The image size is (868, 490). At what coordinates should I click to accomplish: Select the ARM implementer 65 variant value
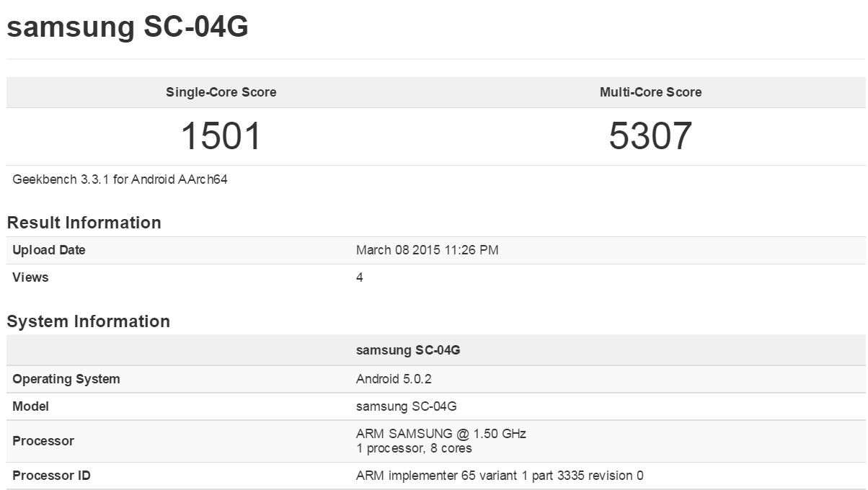click(499, 476)
